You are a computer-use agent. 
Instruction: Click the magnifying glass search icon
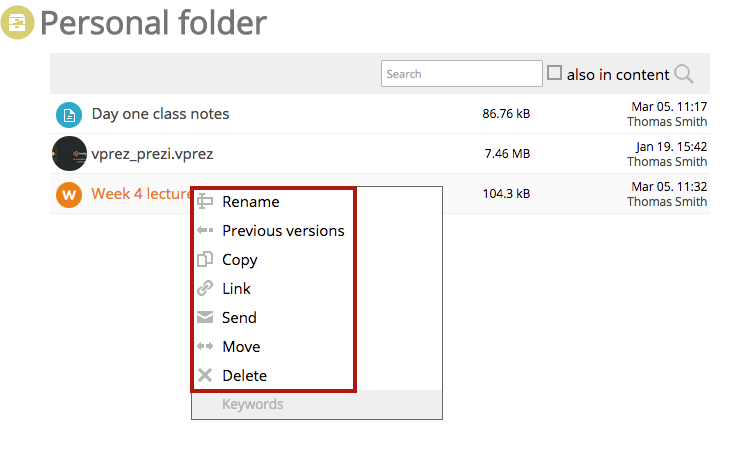[683, 74]
